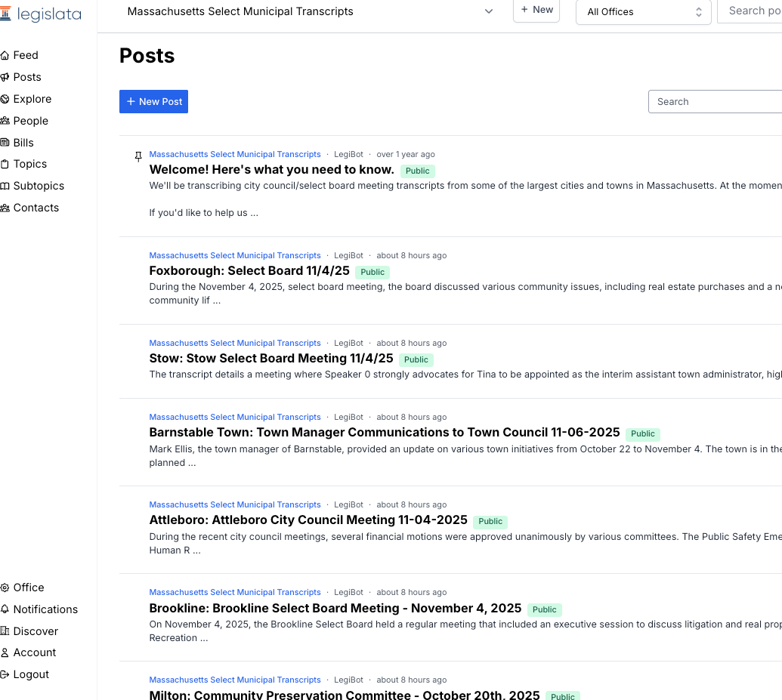Click the Feed home icon in sidebar

[x=5, y=55]
